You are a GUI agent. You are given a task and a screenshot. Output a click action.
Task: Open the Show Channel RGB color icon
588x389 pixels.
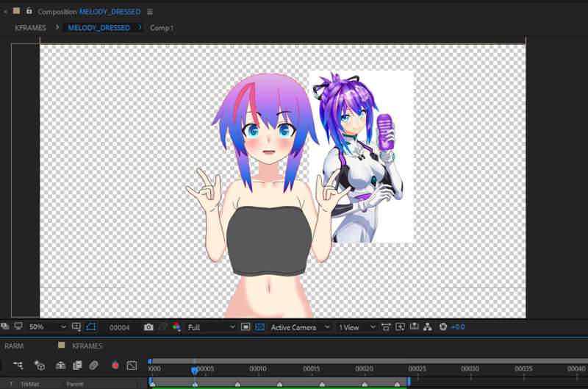click(x=176, y=327)
